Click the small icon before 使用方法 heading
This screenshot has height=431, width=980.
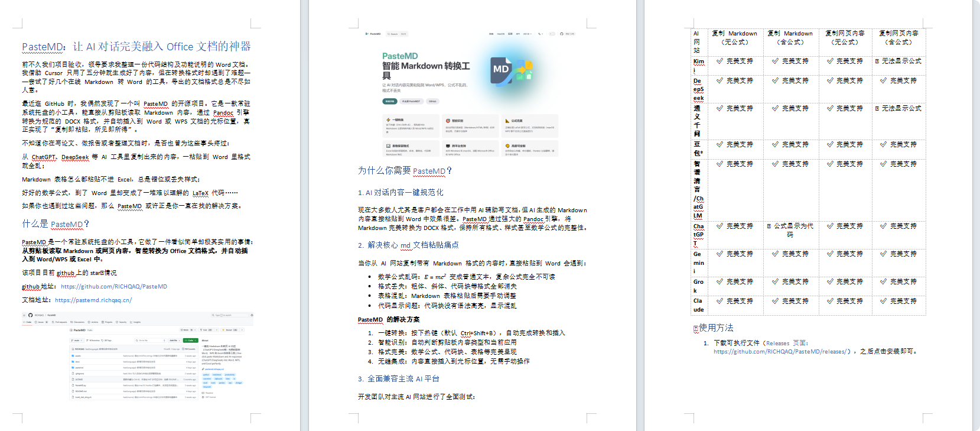pyautogui.click(x=695, y=328)
